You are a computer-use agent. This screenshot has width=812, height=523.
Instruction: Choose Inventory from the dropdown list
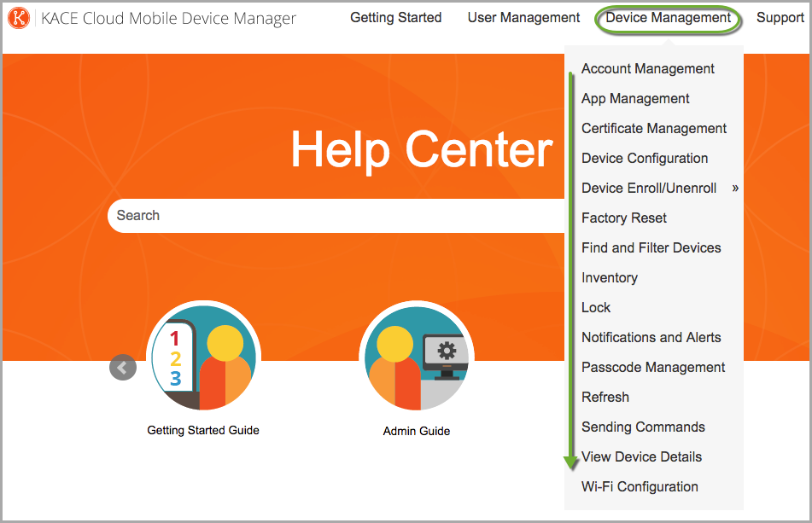coord(609,278)
